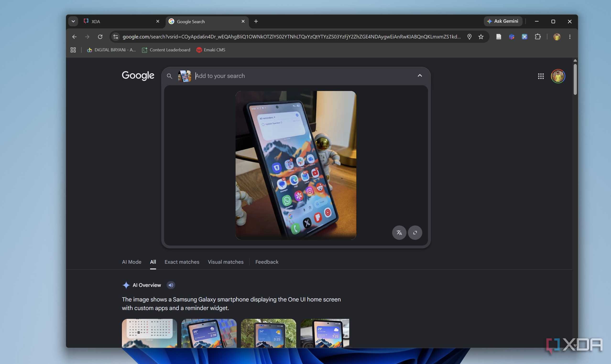The height and width of the screenshot is (364, 611).
Task: Open site information icon in address bar
Action: click(116, 37)
